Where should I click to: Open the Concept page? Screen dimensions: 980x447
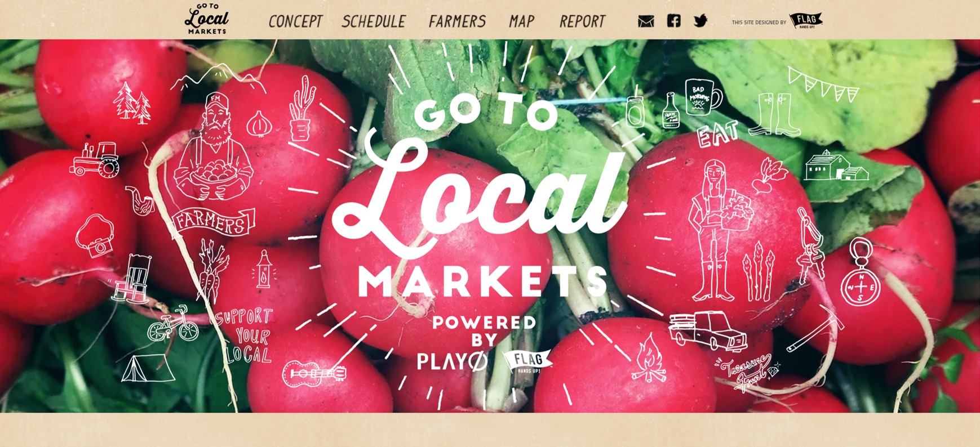coord(295,21)
